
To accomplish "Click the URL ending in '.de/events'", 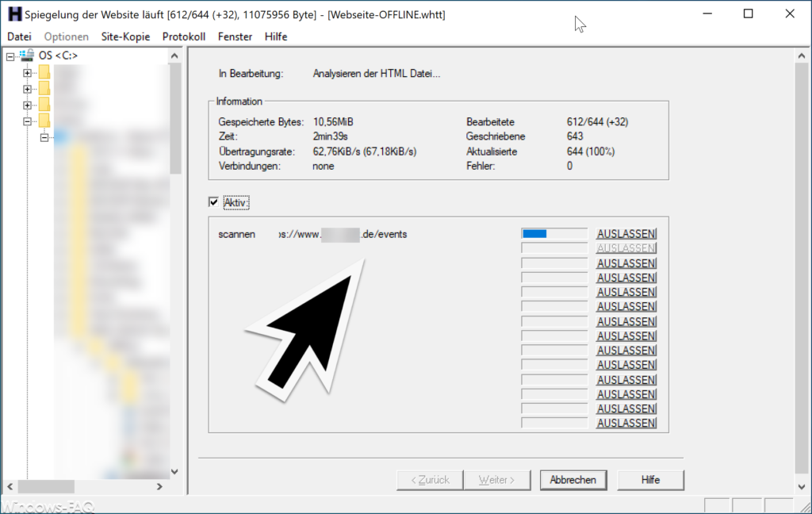I will pos(343,234).
